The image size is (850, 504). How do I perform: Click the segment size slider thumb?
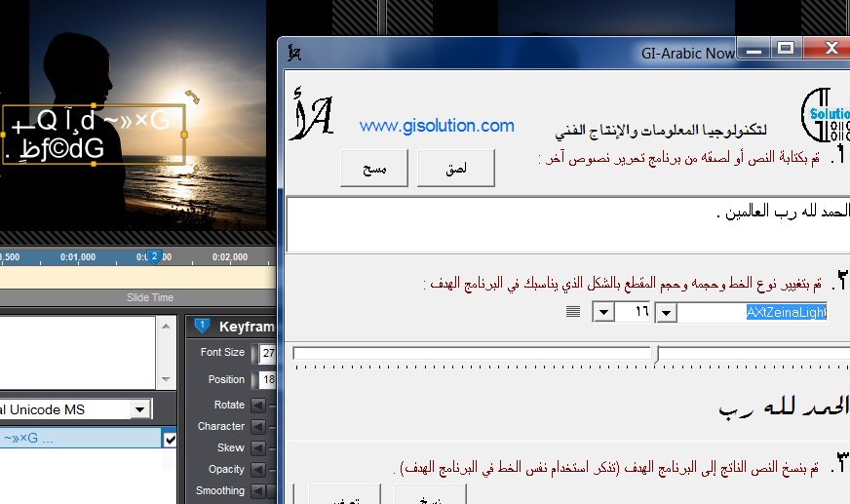click(656, 354)
